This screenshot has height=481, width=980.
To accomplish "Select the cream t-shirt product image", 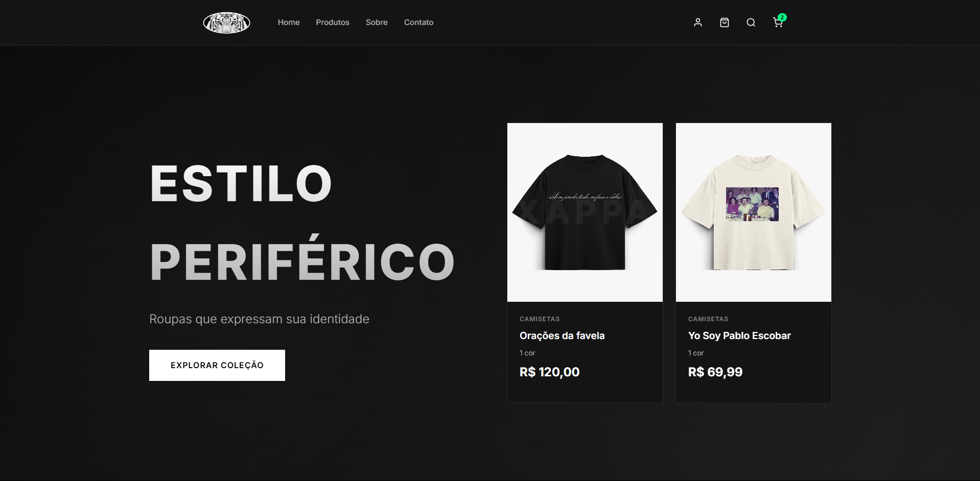I will (x=754, y=212).
